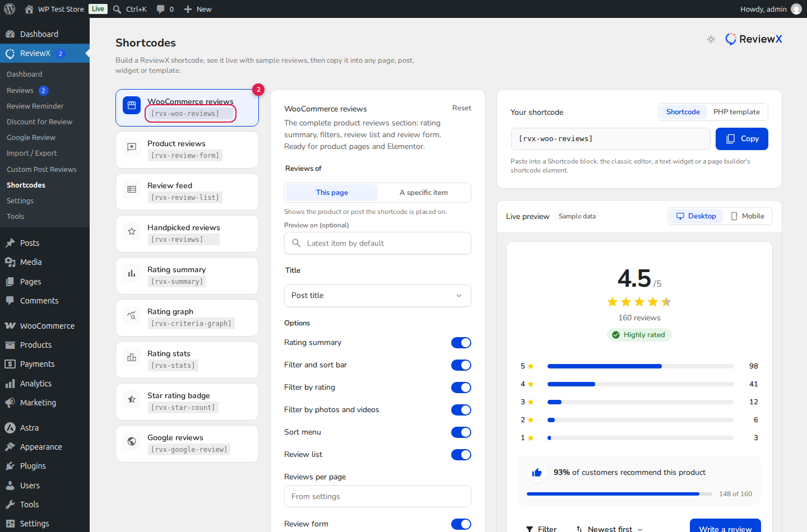This screenshot has width=807, height=532.
Task: Toggle light mode sun icon
Action: (711, 39)
